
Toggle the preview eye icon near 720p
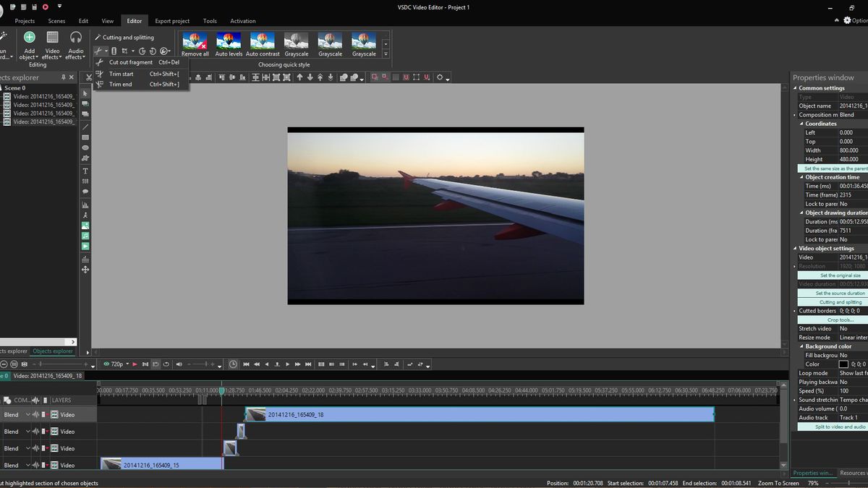pyautogui.click(x=106, y=364)
